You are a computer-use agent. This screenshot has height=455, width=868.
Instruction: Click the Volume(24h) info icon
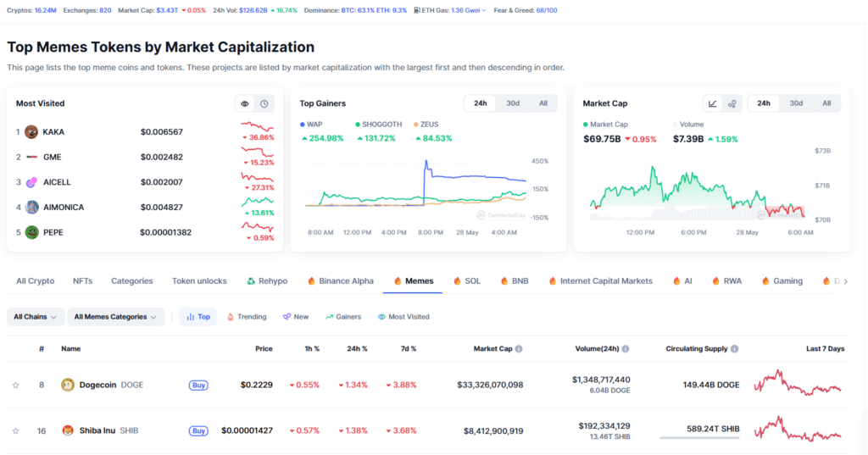tap(626, 349)
